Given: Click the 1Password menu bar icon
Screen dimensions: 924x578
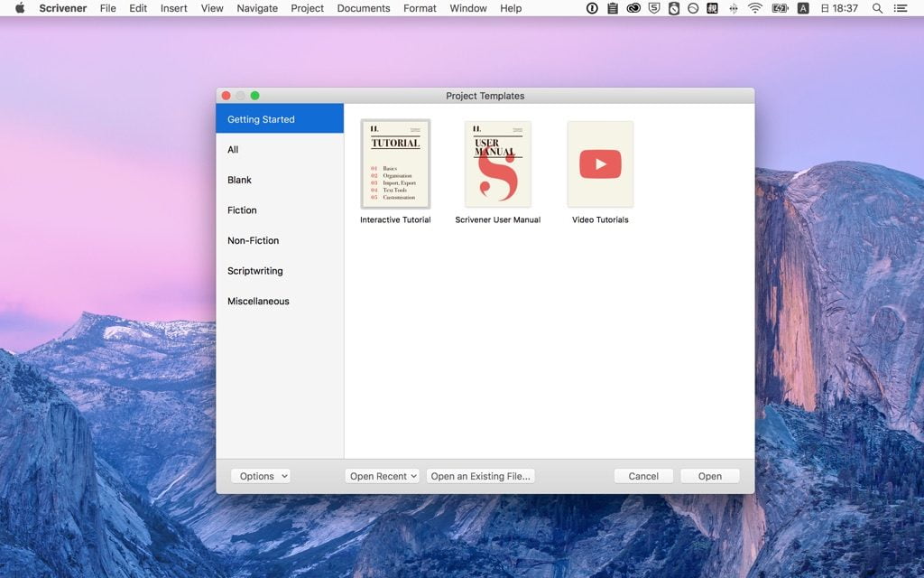Looking at the screenshot, I should pyautogui.click(x=592, y=8).
